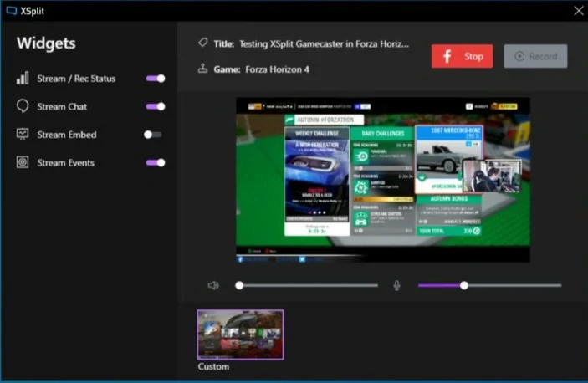Turn off Stream / Rec Status toggle
Viewport: 588px width, 383px height.
156,79
